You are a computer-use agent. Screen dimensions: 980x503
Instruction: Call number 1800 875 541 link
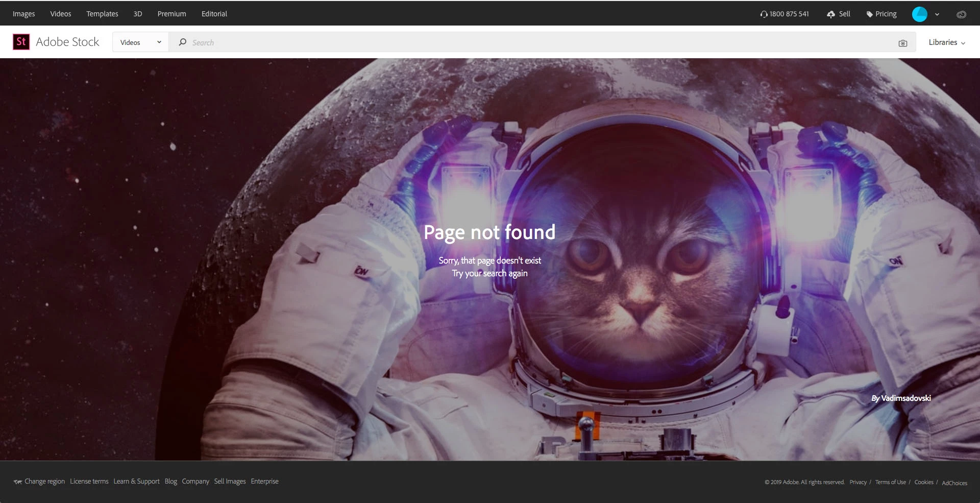(789, 14)
